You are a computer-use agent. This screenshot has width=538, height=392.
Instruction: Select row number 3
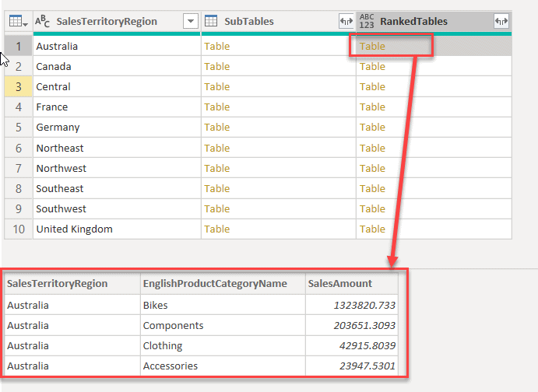[19, 86]
